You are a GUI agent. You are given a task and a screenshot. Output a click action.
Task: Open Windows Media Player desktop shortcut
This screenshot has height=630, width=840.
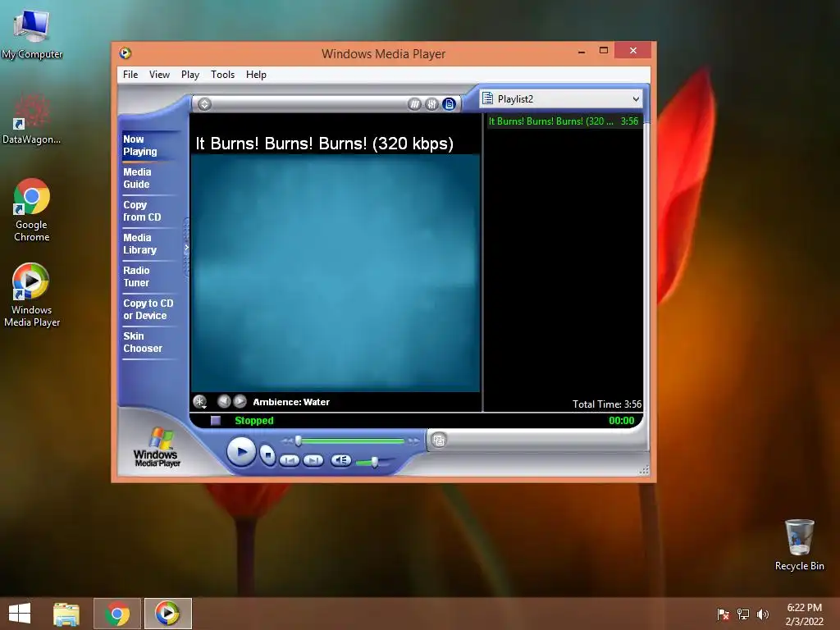(x=32, y=294)
